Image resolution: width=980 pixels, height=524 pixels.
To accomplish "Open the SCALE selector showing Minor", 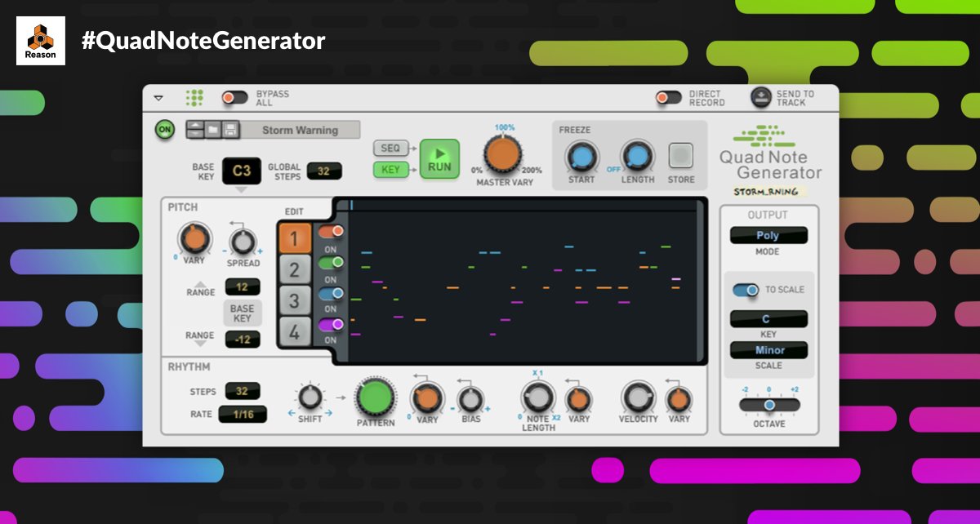I will (768, 349).
